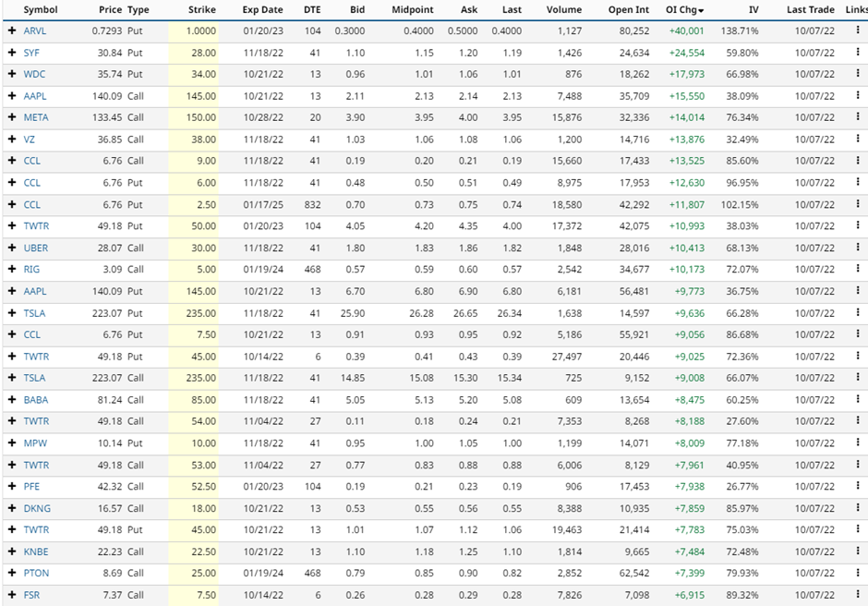Expand the META row with the plus icon
Screen dimensions: 868x606
click(12, 117)
